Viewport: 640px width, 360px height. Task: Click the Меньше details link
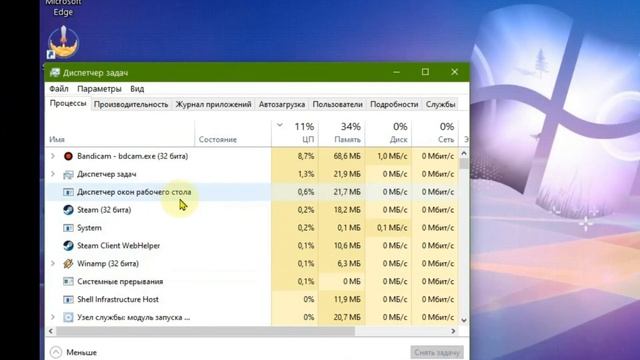click(81, 352)
